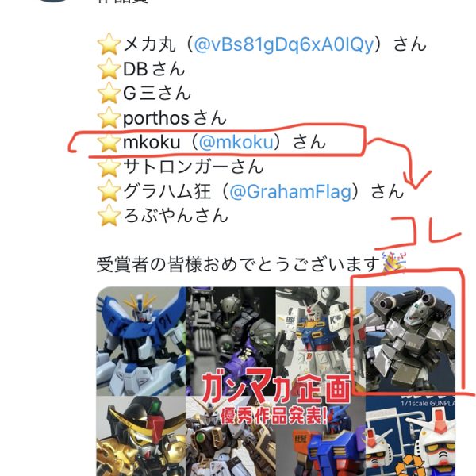Click the party popper emoji after おめでとうございます

click(x=393, y=263)
